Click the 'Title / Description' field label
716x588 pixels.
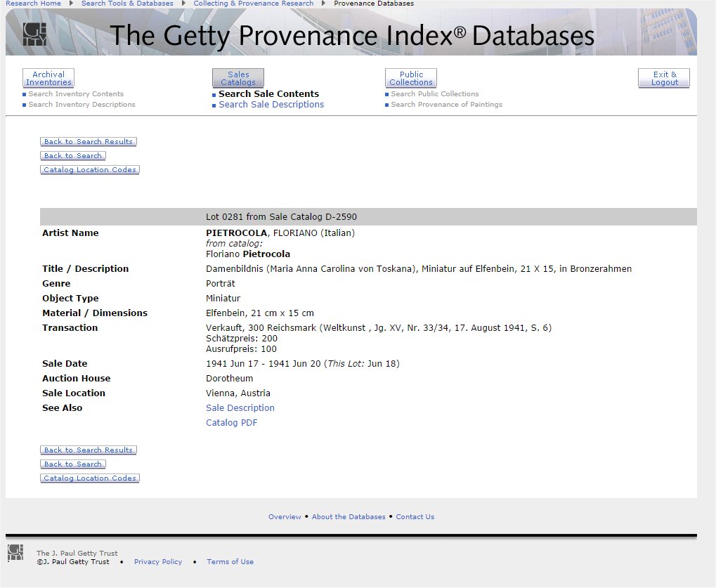86,268
